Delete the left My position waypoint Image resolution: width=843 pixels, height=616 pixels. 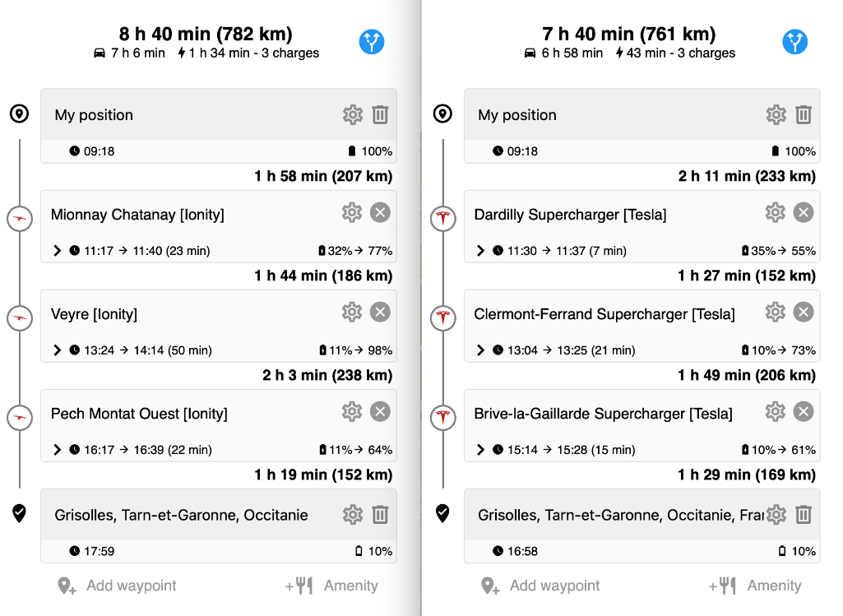pos(380,115)
